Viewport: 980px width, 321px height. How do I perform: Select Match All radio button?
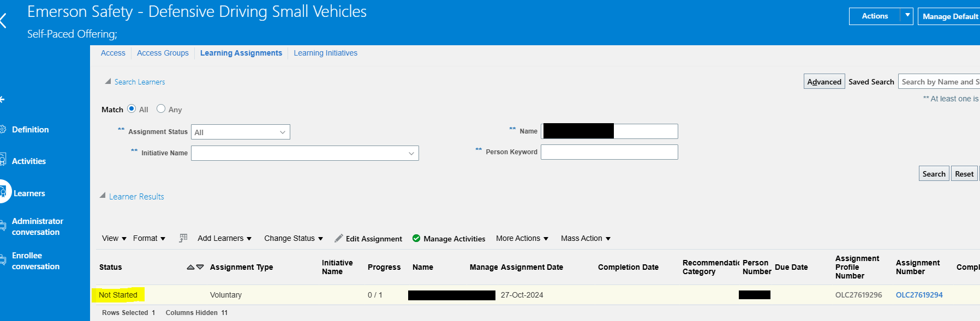point(132,108)
